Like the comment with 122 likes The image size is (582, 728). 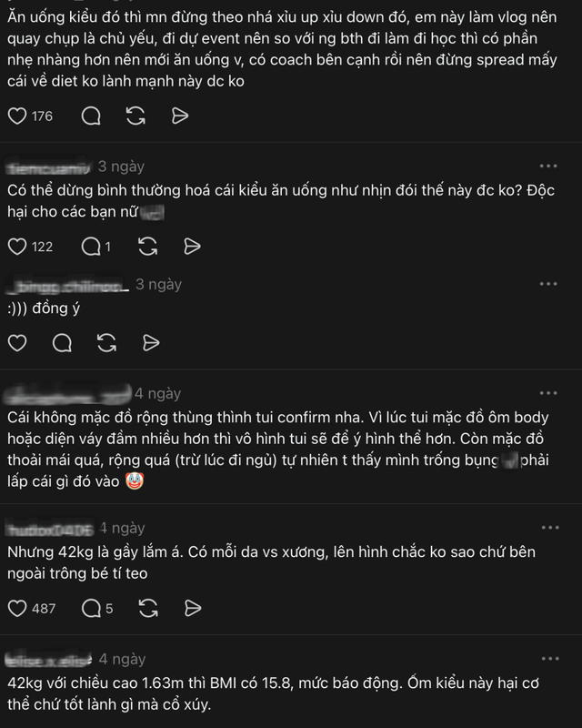[x=17, y=246]
